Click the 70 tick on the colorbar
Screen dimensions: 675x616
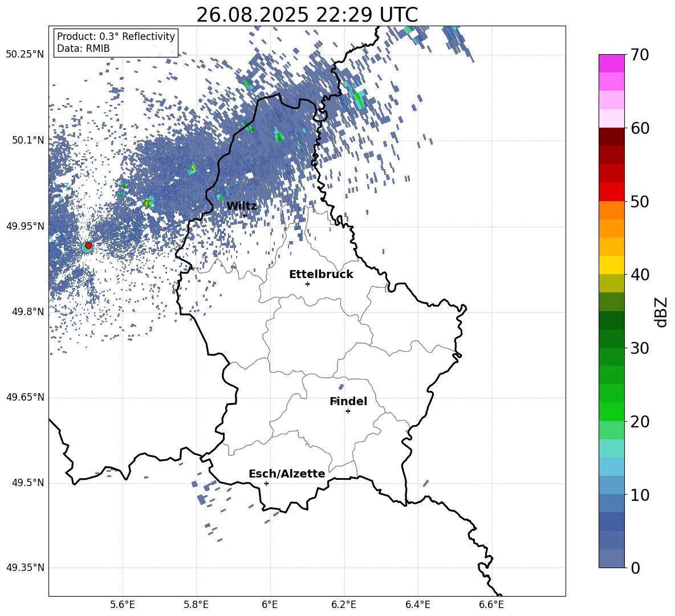coord(640,55)
